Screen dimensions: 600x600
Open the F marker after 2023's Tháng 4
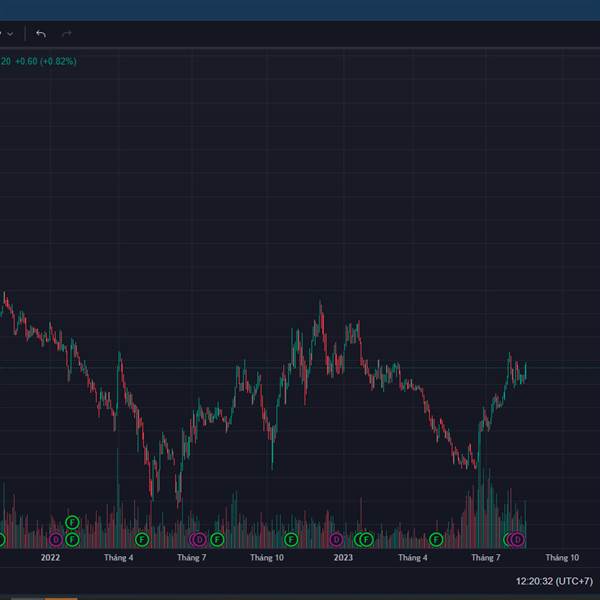pos(436,540)
